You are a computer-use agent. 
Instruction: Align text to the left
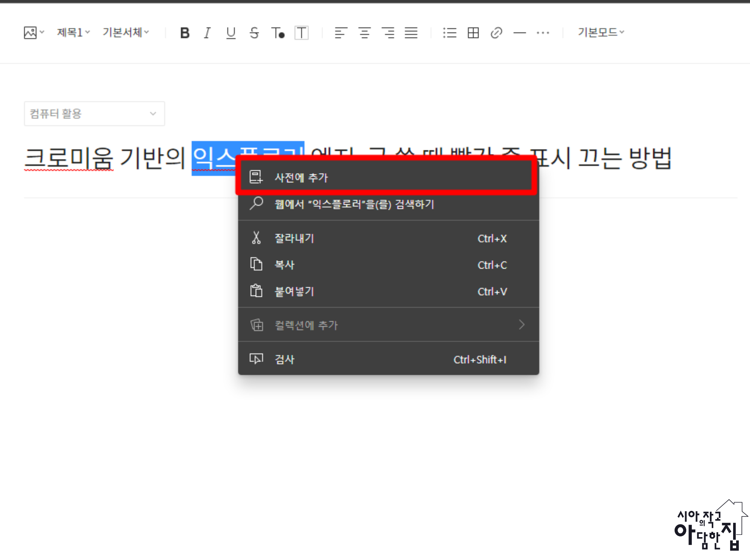pyautogui.click(x=340, y=33)
